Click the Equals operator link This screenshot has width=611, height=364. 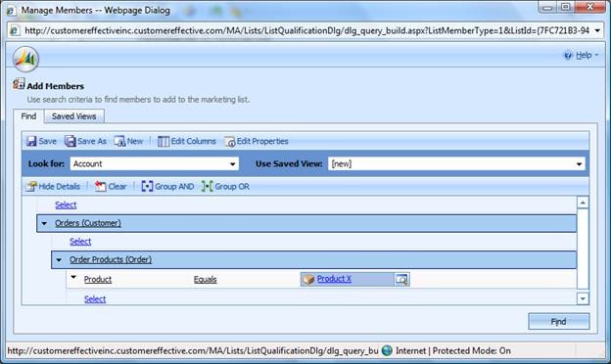coord(206,280)
